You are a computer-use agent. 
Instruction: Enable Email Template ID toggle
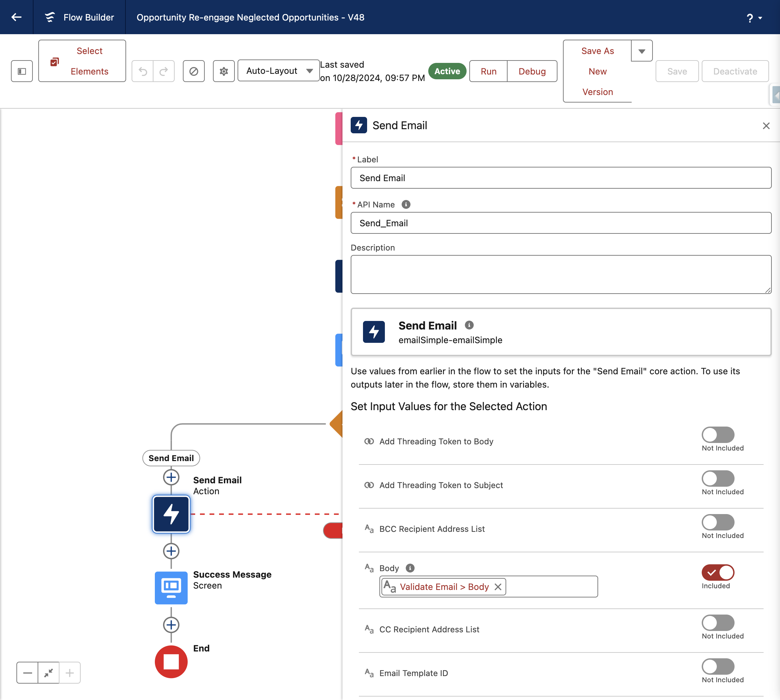click(718, 667)
